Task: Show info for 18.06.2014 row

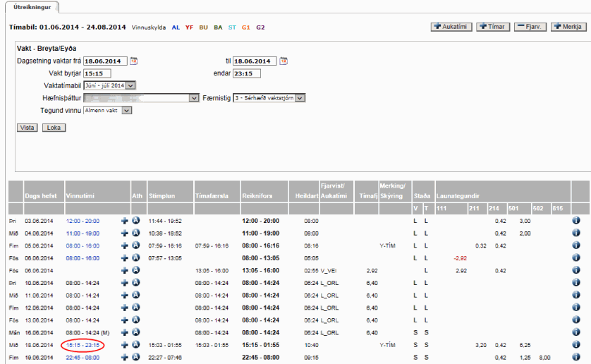Action: [576, 345]
